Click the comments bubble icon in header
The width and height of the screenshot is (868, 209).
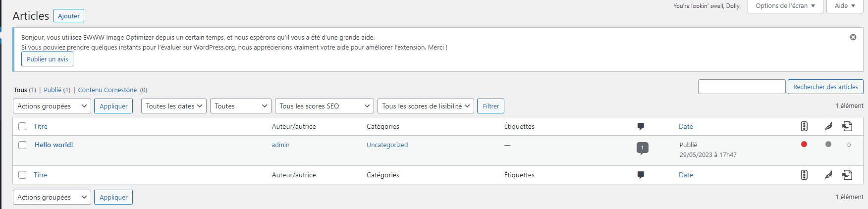click(x=641, y=126)
